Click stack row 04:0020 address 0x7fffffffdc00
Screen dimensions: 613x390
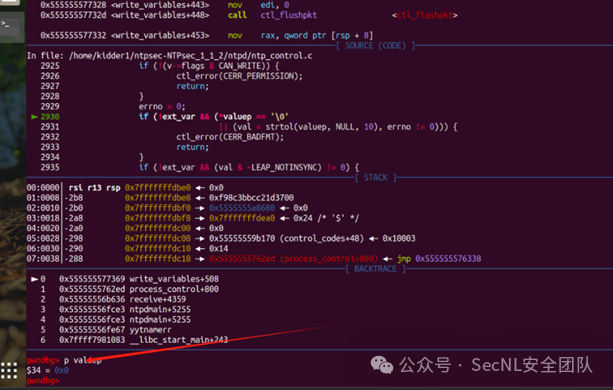click(x=158, y=228)
